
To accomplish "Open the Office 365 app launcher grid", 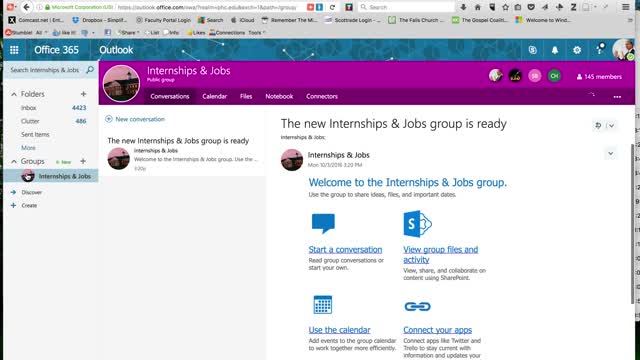I will point(14,50).
